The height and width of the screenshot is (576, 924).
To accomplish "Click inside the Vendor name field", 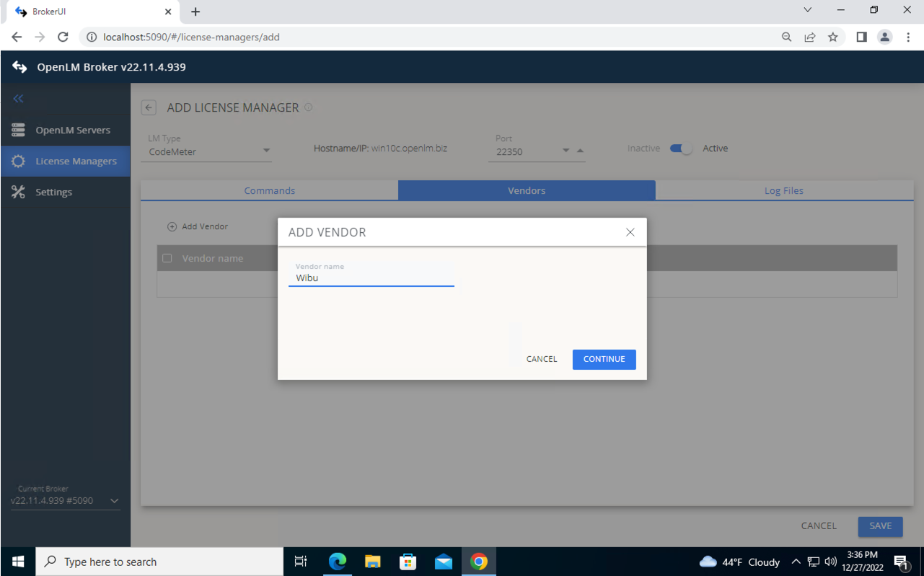I will 371,278.
